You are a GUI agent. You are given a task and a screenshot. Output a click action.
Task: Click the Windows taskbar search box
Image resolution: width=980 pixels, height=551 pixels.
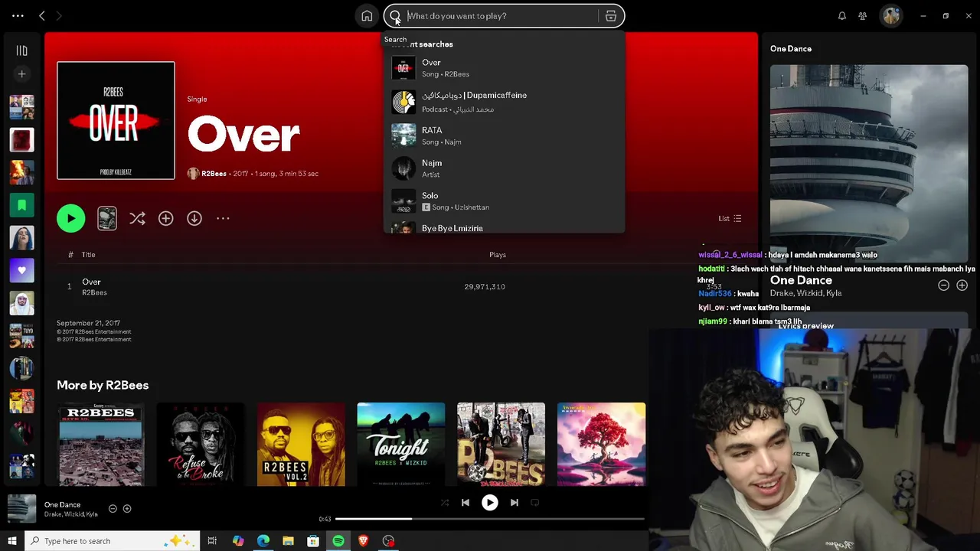pyautogui.click(x=113, y=541)
